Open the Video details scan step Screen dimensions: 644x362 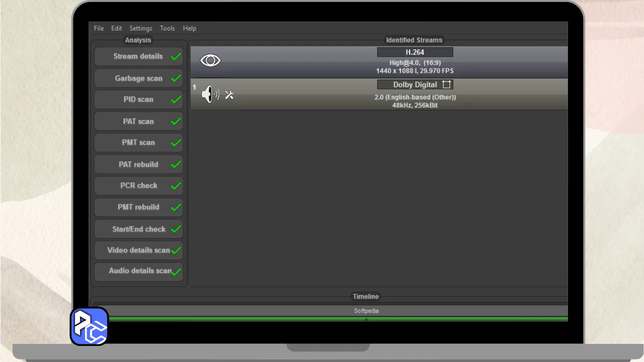click(139, 250)
